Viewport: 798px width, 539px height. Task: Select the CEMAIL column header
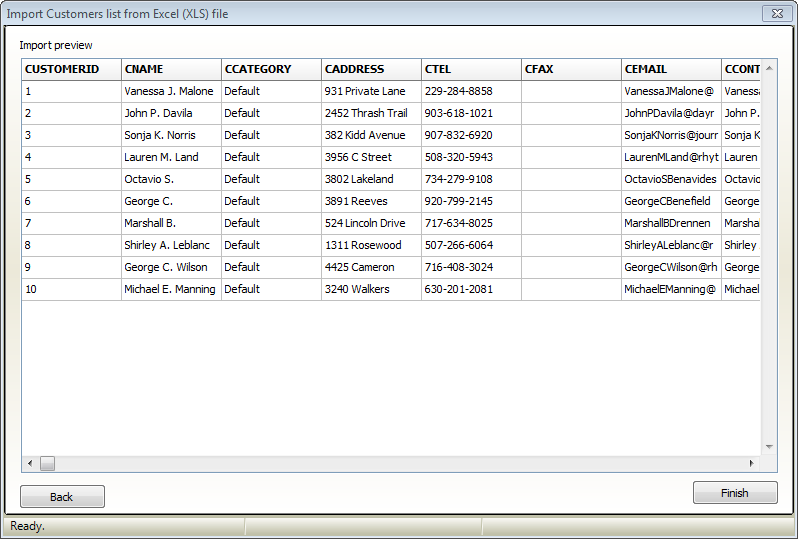(671, 69)
